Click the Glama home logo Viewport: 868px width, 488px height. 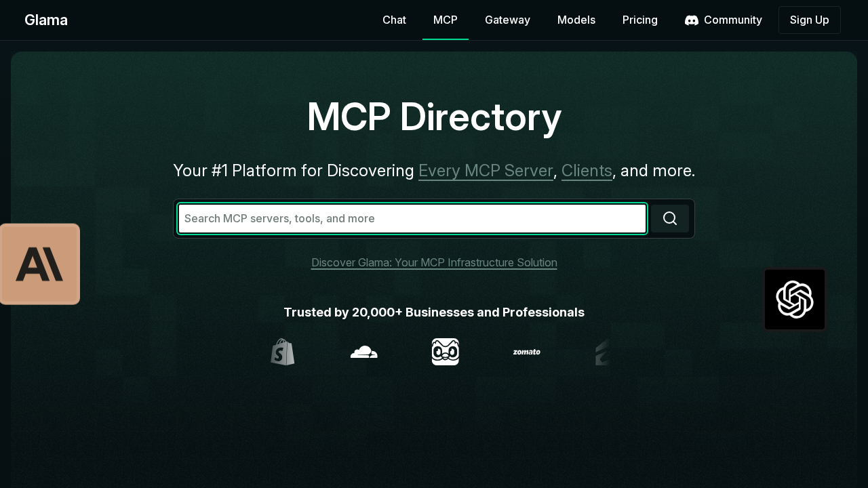click(x=46, y=20)
